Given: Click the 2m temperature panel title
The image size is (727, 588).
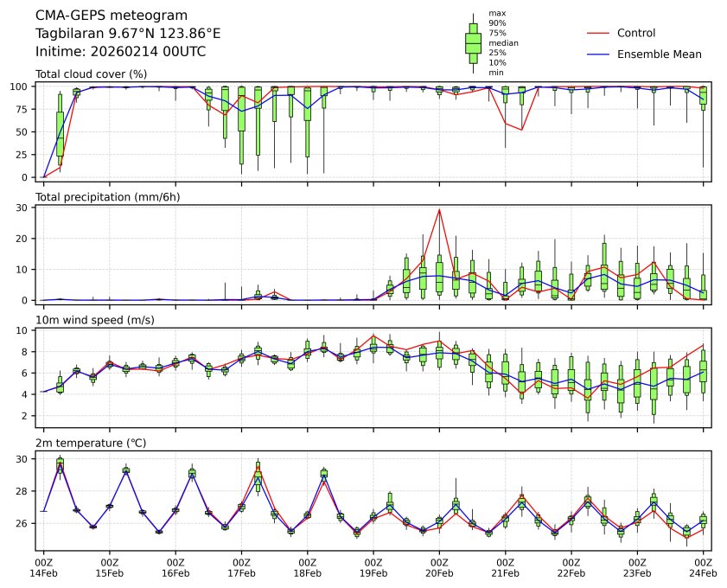Looking at the screenshot, I should pyautogui.click(x=91, y=443).
